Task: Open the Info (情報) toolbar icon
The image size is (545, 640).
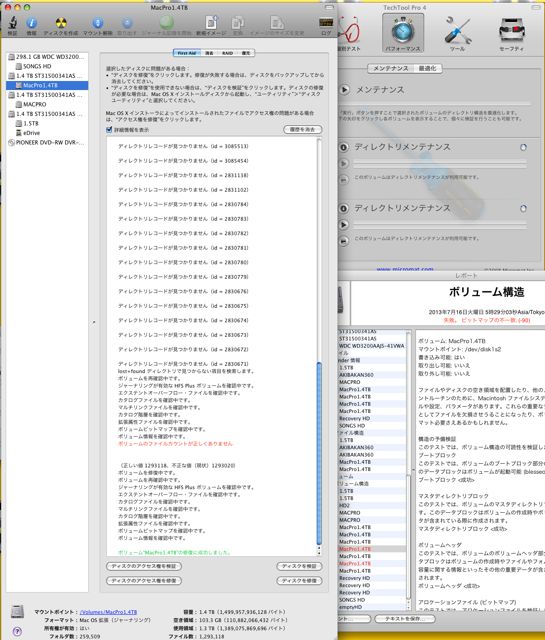Action: click(32, 24)
